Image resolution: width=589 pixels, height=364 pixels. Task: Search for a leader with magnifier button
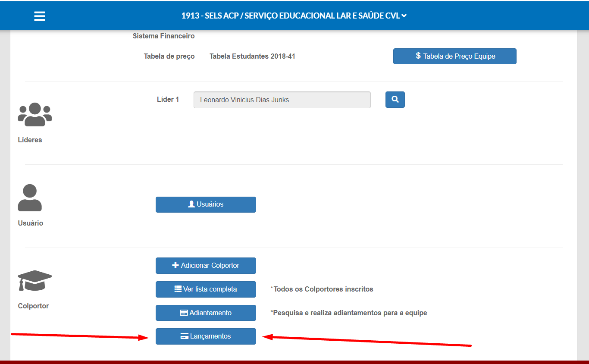(395, 100)
